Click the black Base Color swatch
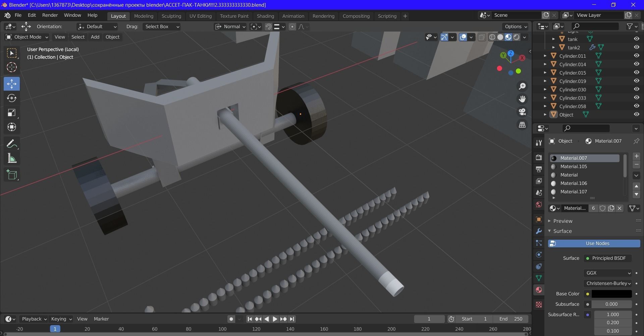The width and height of the screenshot is (644, 336). click(611, 294)
